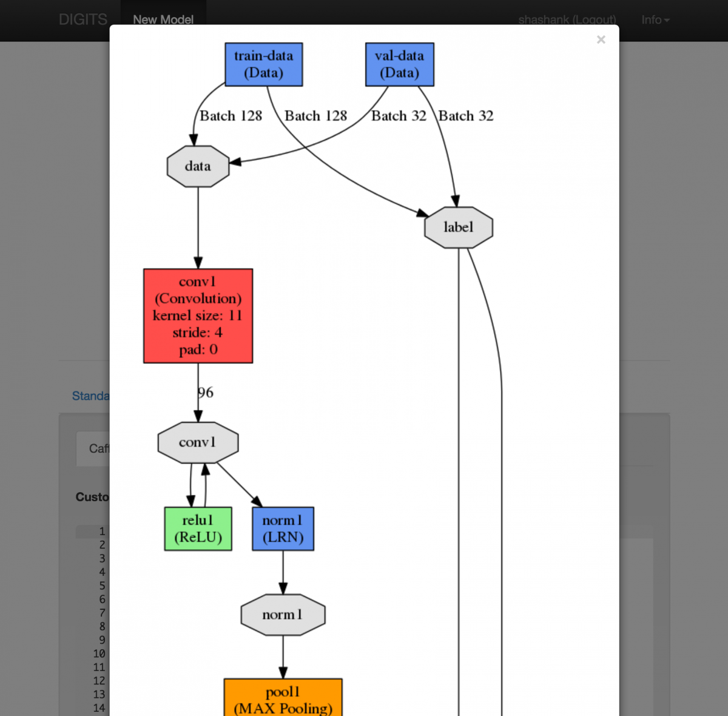Select the orange pool1 MAX Pooling node
This screenshot has width=728, height=716.
(x=283, y=699)
